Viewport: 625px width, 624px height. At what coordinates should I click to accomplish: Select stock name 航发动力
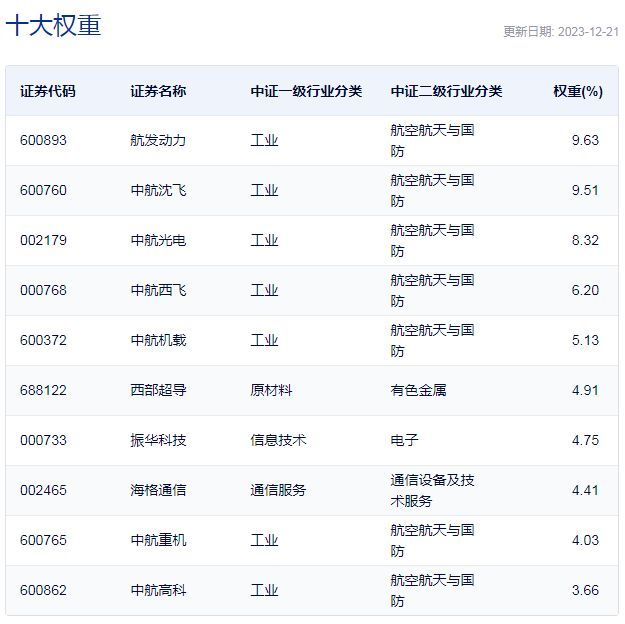coord(158,140)
